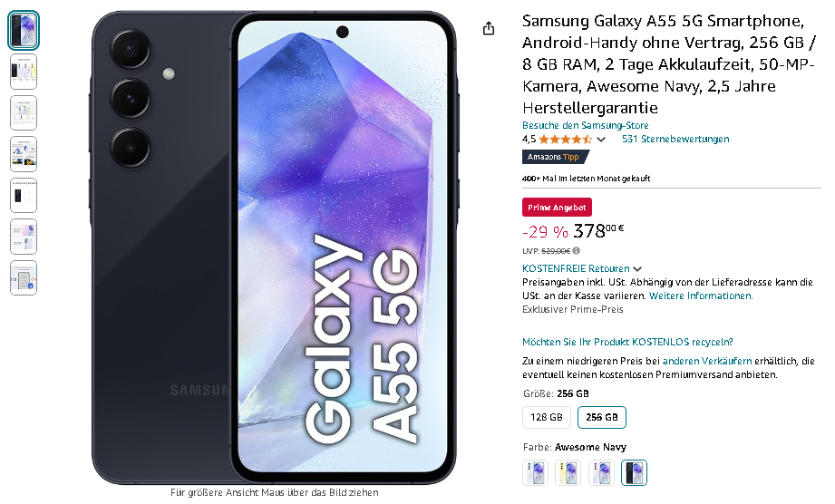Click anderen Verkäufern link
The width and height of the screenshot is (835, 504).
[707, 361]
